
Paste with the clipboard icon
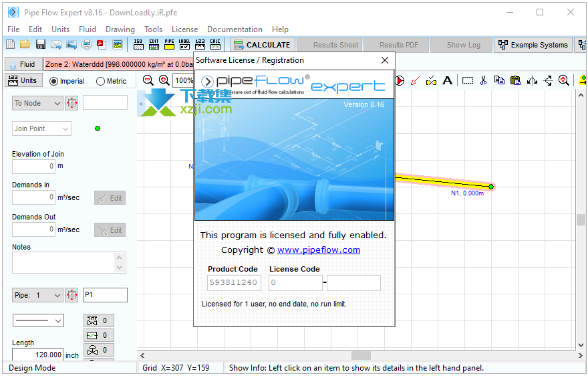pos(515,80)
